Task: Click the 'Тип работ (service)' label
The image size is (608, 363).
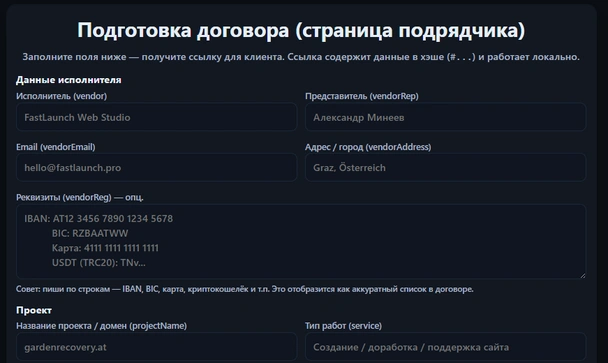Action: pyautogui.click(x=343, y=326)
